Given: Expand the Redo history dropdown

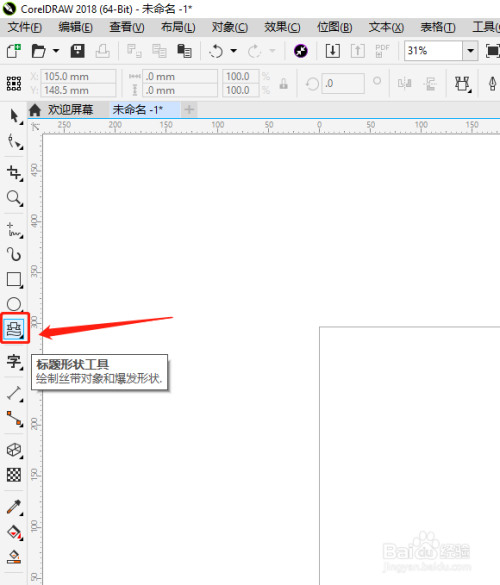Looking at the screenshot, I should click(272, 51).
